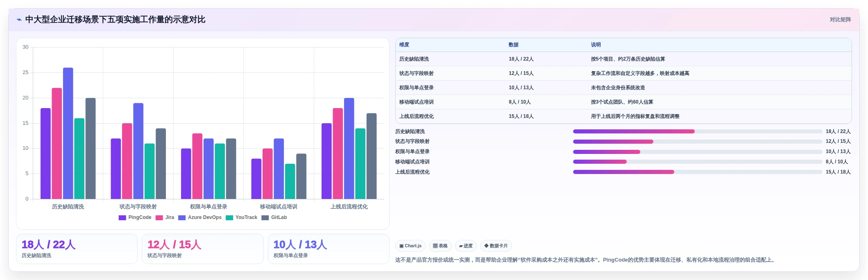
Task: Click y-axis tick label 25
Action: coord(25,72)
